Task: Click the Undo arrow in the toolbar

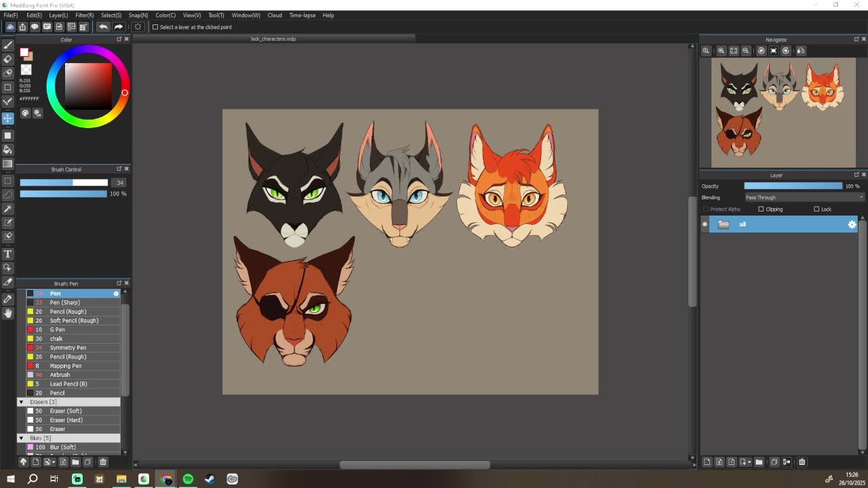Action: click(x=103, y=27)
